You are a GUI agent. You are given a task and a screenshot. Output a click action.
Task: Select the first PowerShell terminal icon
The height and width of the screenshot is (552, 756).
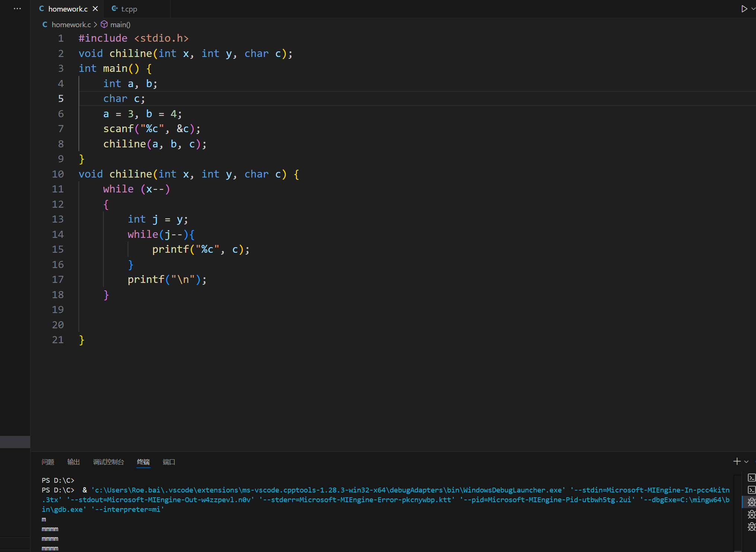(751, 478)
